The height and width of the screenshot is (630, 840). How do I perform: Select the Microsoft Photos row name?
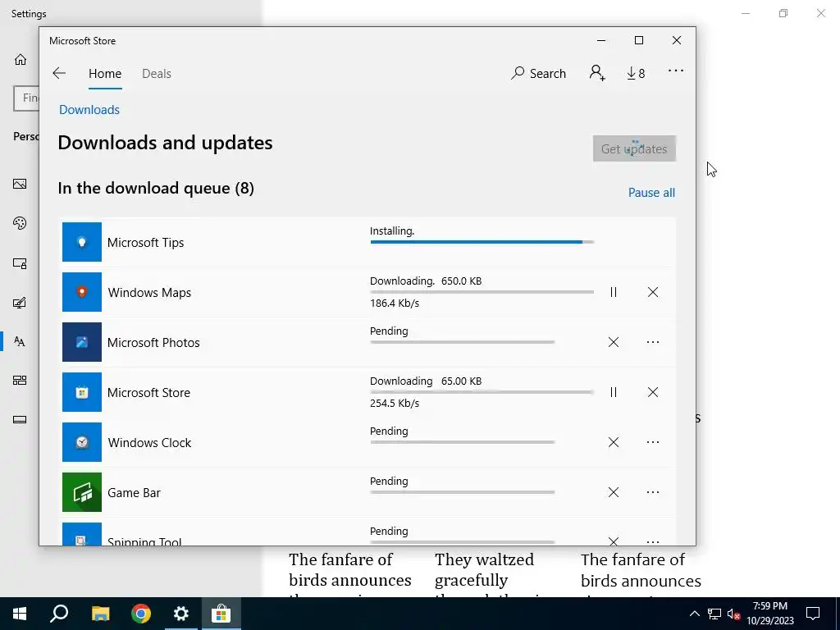click(x=153, y=342)
